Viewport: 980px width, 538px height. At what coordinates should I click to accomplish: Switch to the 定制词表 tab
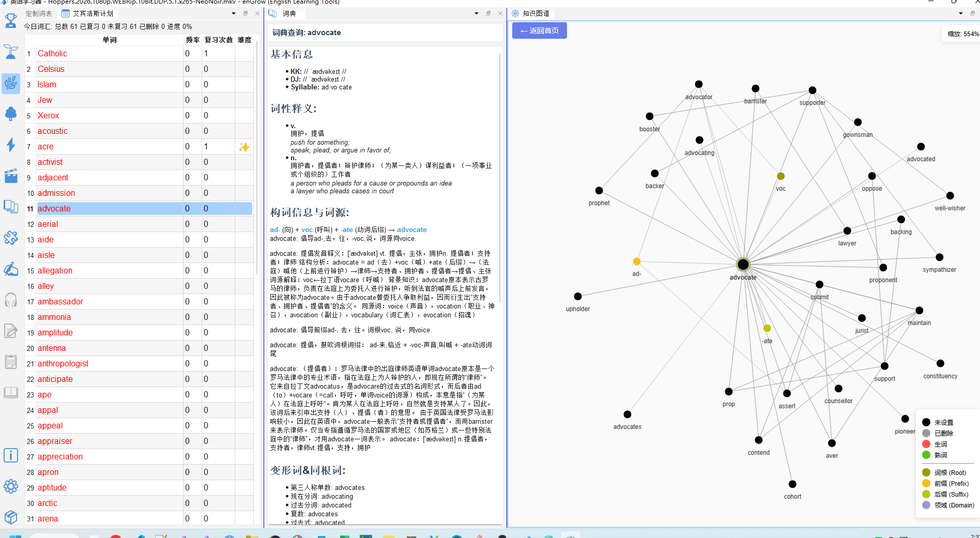[39, 13]
